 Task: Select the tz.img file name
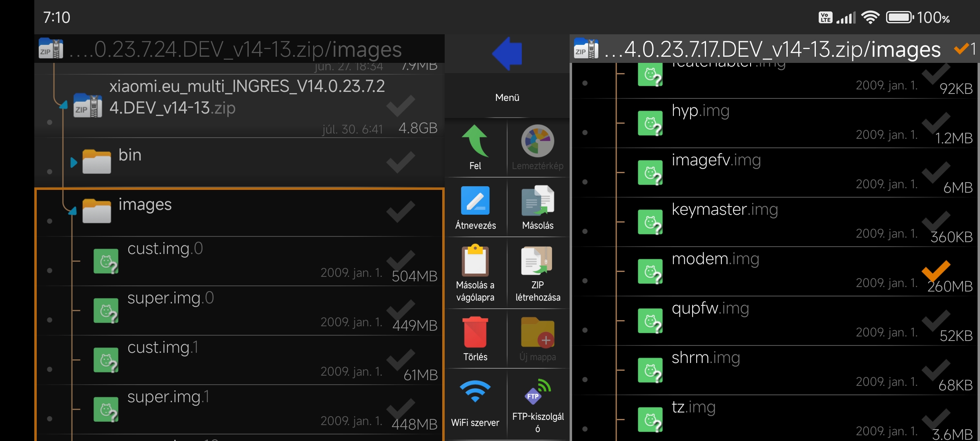click(x=693, y=407)
